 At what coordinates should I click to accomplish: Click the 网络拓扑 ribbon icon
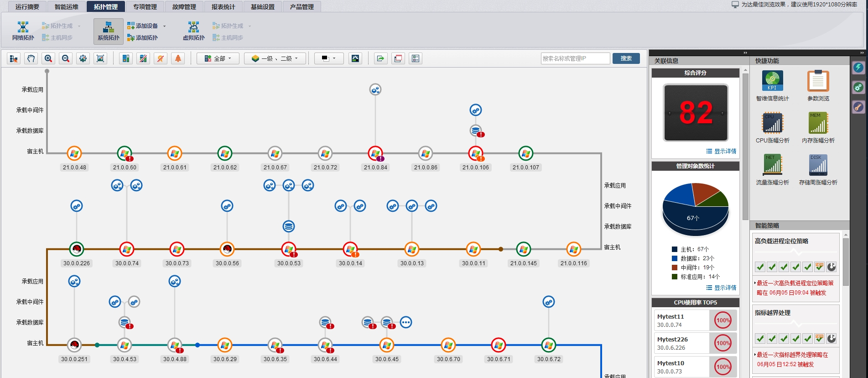[23, 31]
